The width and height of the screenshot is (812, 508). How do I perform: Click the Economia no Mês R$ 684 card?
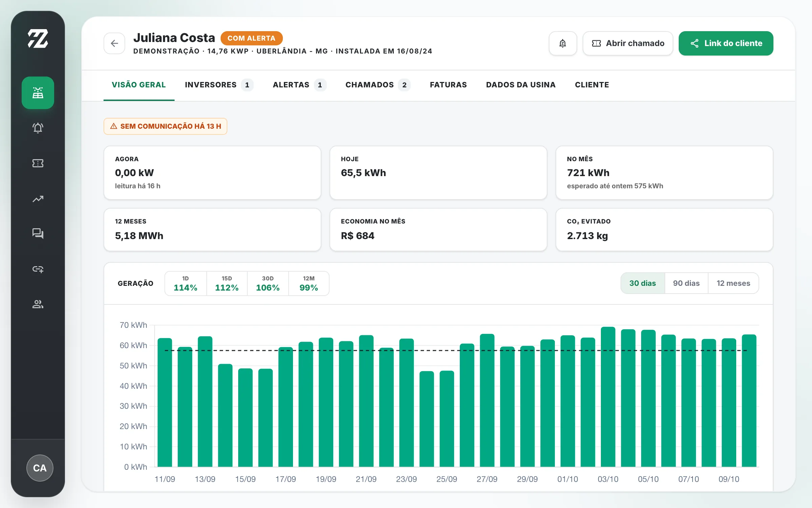pos(438,230)
